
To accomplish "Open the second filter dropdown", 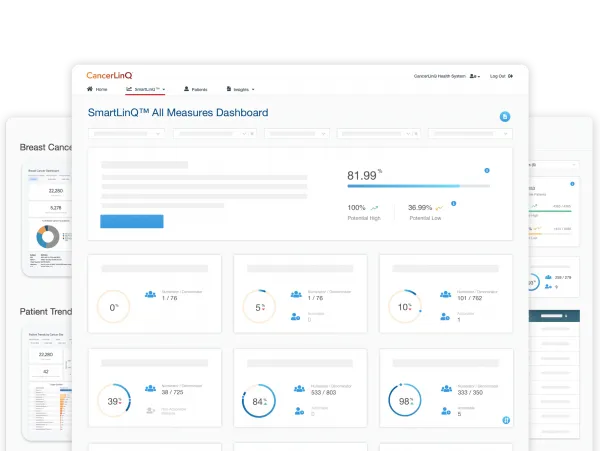I will click(x=215, y=134).
